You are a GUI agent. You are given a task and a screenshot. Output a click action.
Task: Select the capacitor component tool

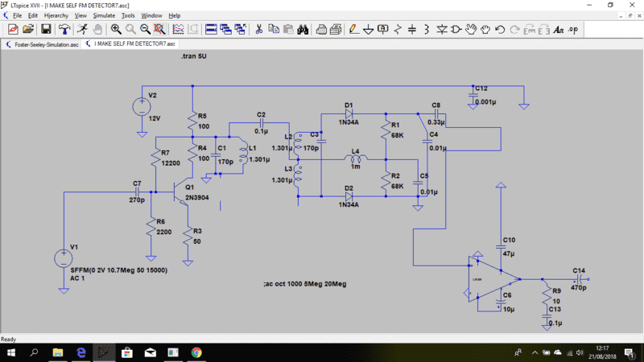(412, 30)
